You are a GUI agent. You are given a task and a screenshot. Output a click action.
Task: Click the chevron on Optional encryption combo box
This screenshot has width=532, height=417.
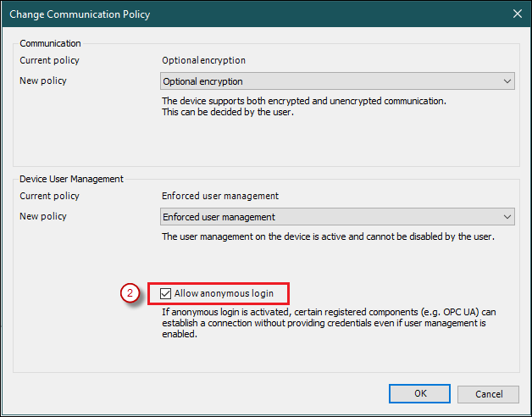coord(507,81)
